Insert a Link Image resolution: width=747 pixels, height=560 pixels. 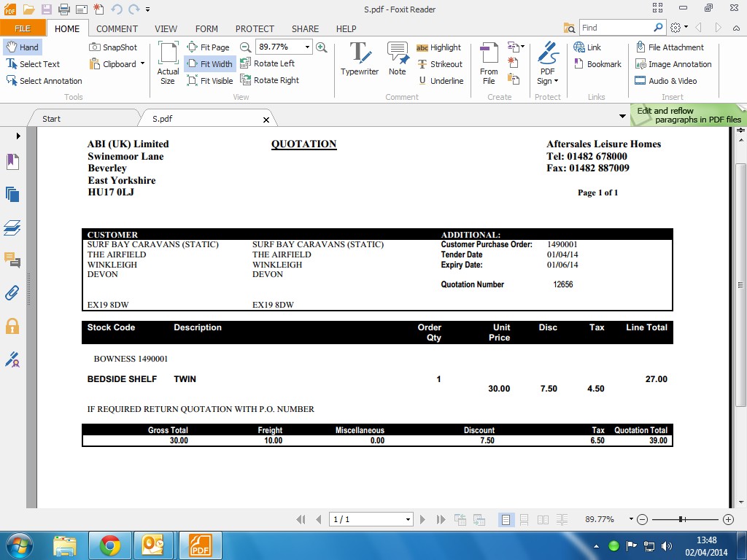(587, 47)
